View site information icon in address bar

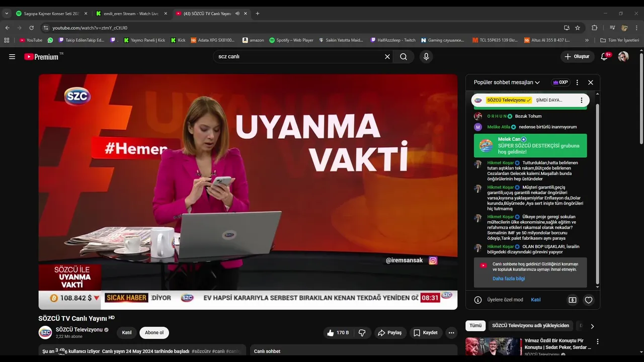pyautogui.click(x=46, y=28)
